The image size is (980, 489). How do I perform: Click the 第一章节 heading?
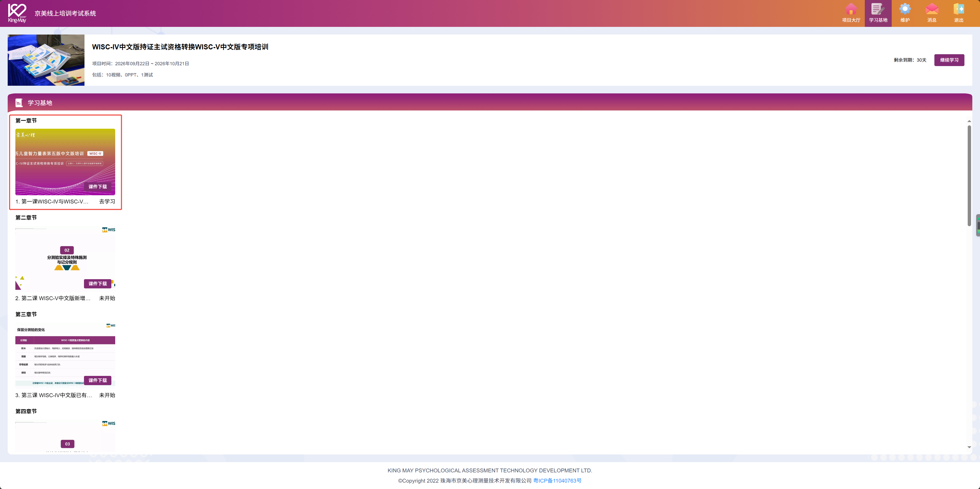pos(26,121)
